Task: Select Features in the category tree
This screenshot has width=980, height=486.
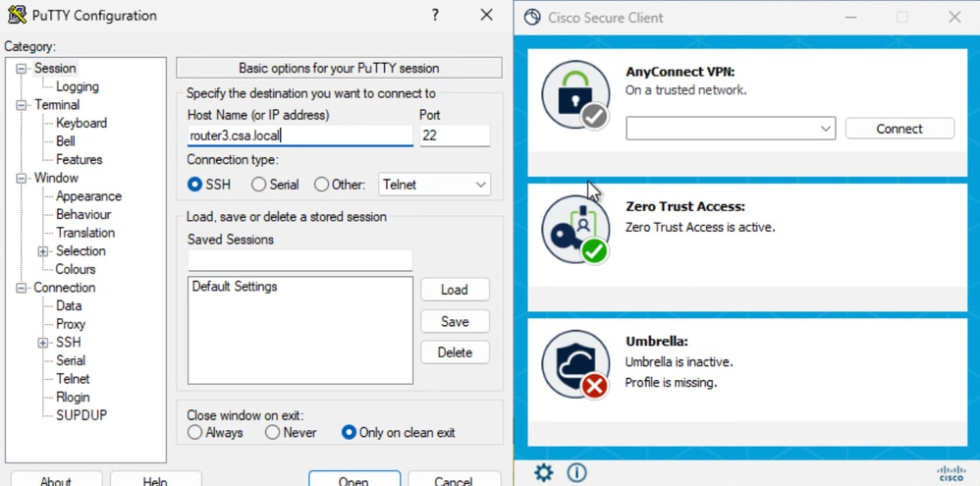Action: [x=80, y=159]
